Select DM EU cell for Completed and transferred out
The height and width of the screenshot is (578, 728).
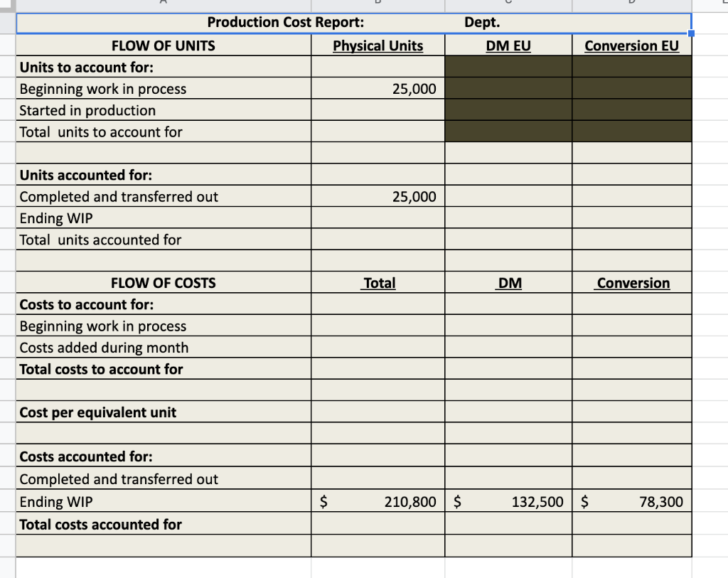click(508, 197)
